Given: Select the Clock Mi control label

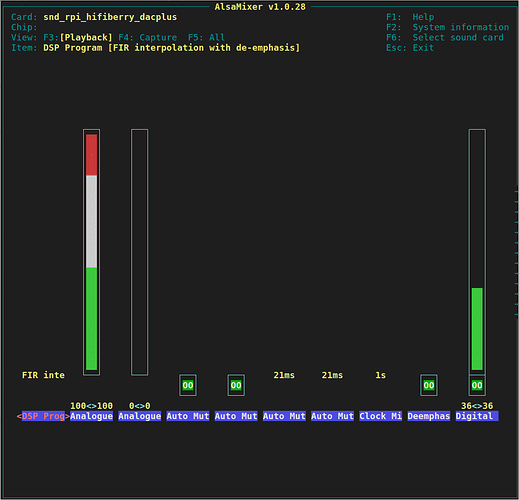Looking at the screenshot, I should (x=380, y=416).
